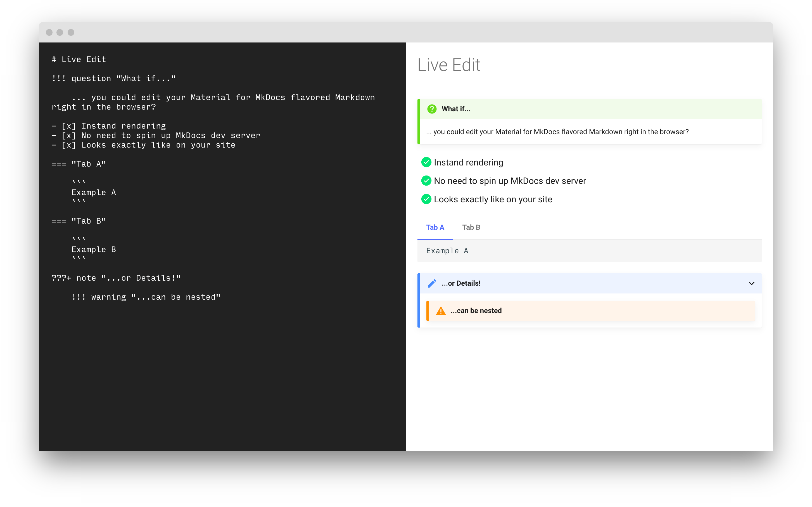The image size is (812, 507).
Task: Collapse the details section using its chevron
Action: point(751,283)
